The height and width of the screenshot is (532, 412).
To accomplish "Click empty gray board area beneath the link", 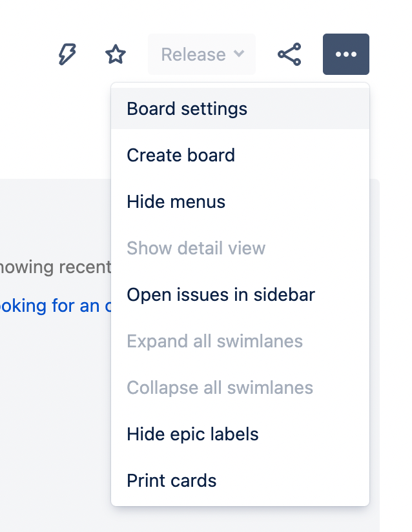I will coord(54,407).
